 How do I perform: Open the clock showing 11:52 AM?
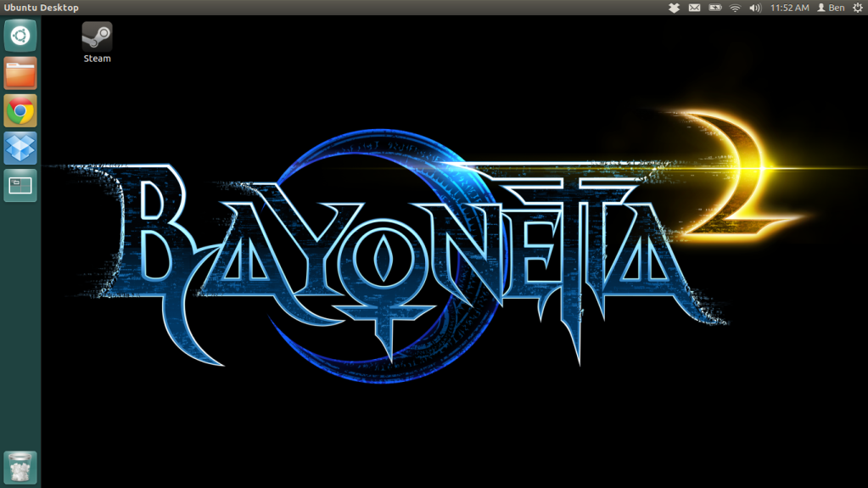coord(789,8)
